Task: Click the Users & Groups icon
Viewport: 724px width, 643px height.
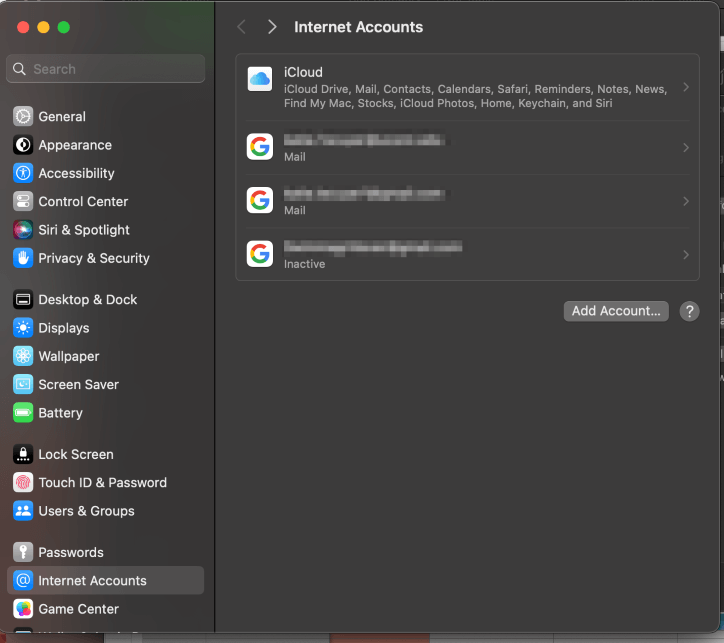Action: coord(23,511)
